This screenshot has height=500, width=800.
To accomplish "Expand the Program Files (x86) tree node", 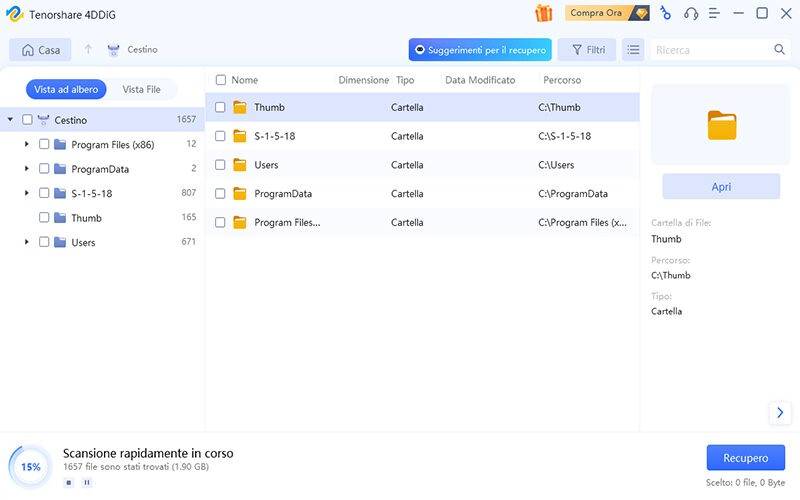I will [26, 144].
